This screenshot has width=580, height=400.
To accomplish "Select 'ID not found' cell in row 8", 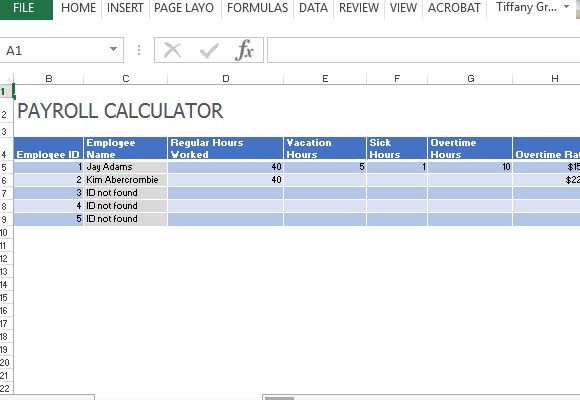I will coord(126,206).
